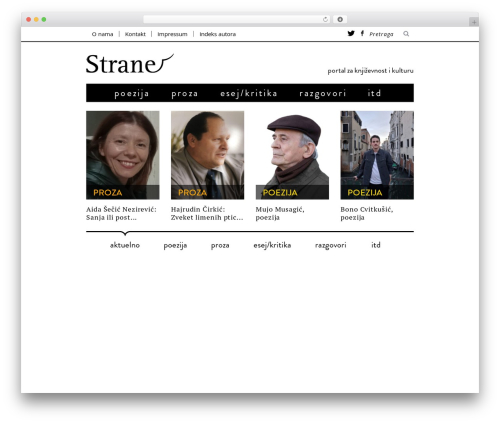The height and width of the screenshot is (423, 500).
Task: Open the Kontakt link
Action: pyautogui.click(x=135, y=34)
